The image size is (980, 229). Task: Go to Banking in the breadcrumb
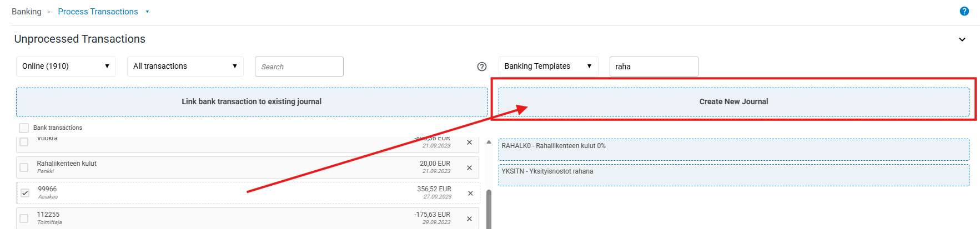coord(27,12)
